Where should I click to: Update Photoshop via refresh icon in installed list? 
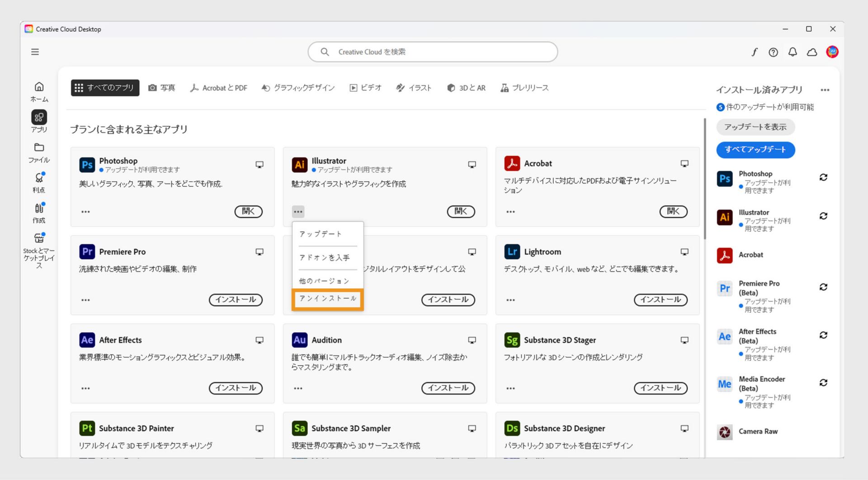pyautogui.click(x=823, y=177)
